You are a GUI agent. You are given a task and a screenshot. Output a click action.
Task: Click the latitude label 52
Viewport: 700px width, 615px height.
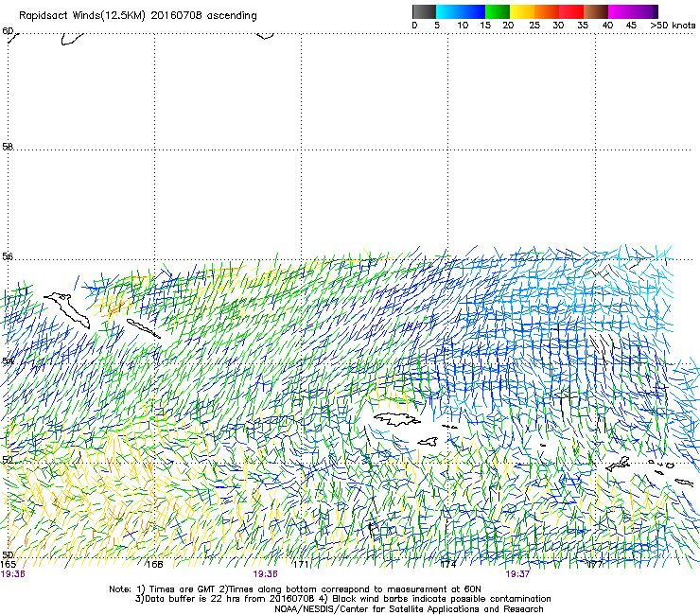(x=8, y=460)
